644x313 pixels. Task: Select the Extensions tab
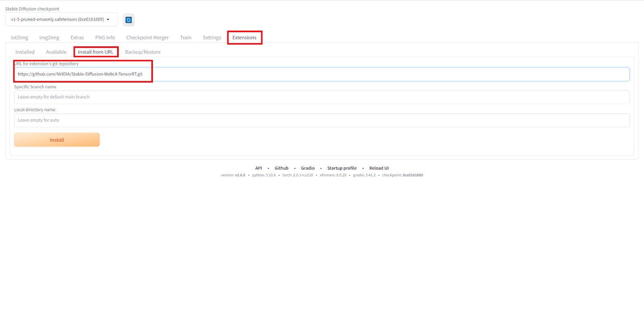(x=244, y=37)
